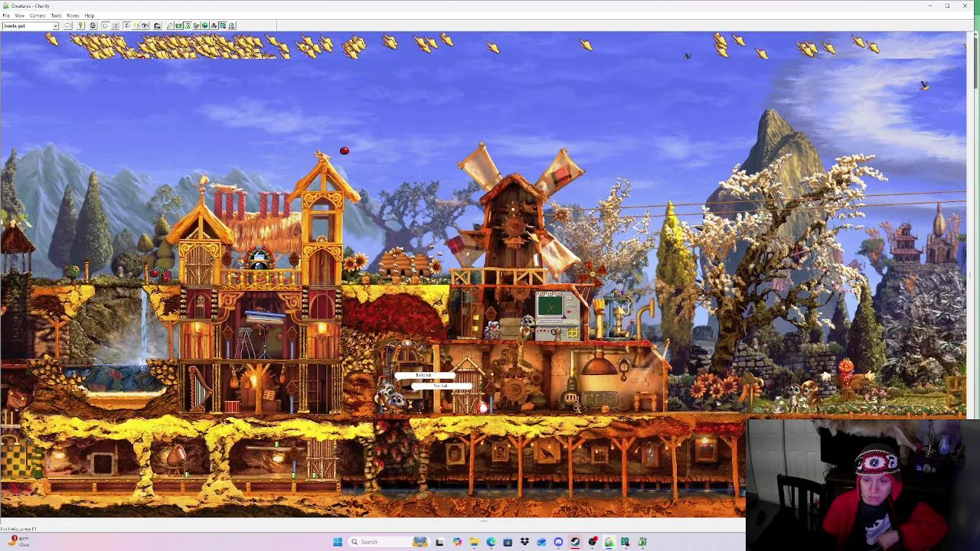Open Steam from the taskbar
The image size is (980, 551).
575,542
